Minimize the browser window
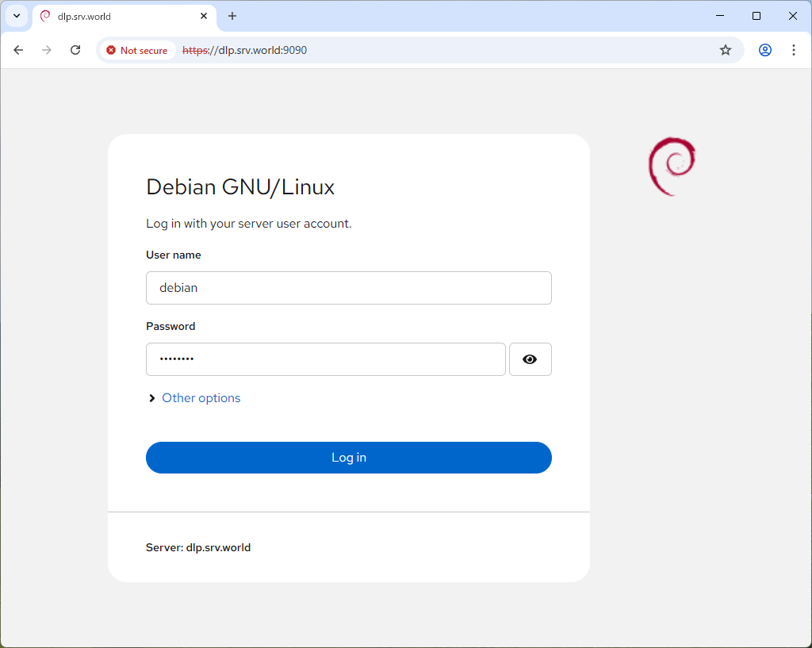This screenshot has width=812, height=648. (720, 16)
